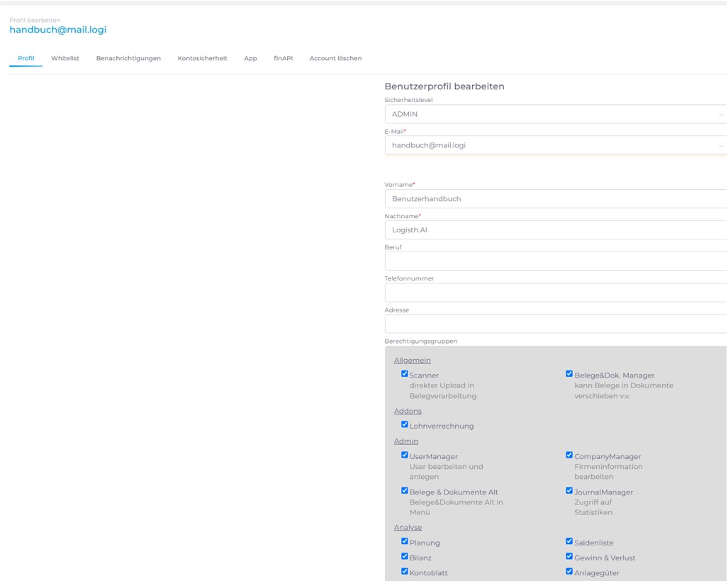Toggle Belege & Dokumente Alt checkbox
728x588 pixels.
click(404, 490)
